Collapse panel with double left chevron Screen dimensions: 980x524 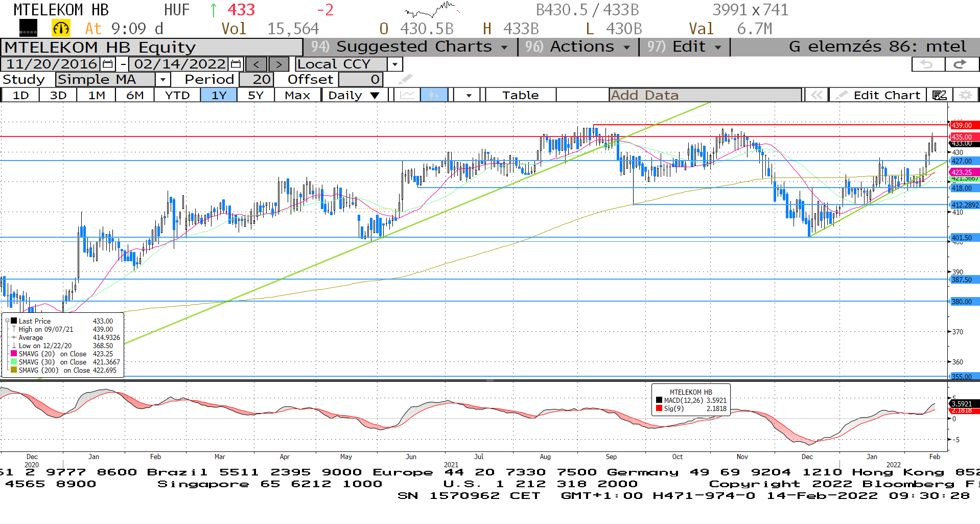click(x=816, y=95)
